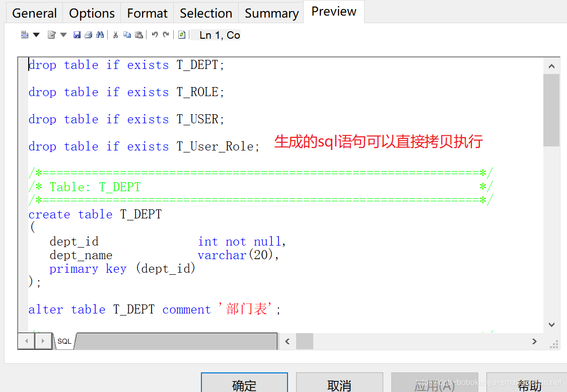Select the SQL sheet tab at bottom
Image resolution: width=567 pixels, height=392 pixels.
click(x=64, y=341)
